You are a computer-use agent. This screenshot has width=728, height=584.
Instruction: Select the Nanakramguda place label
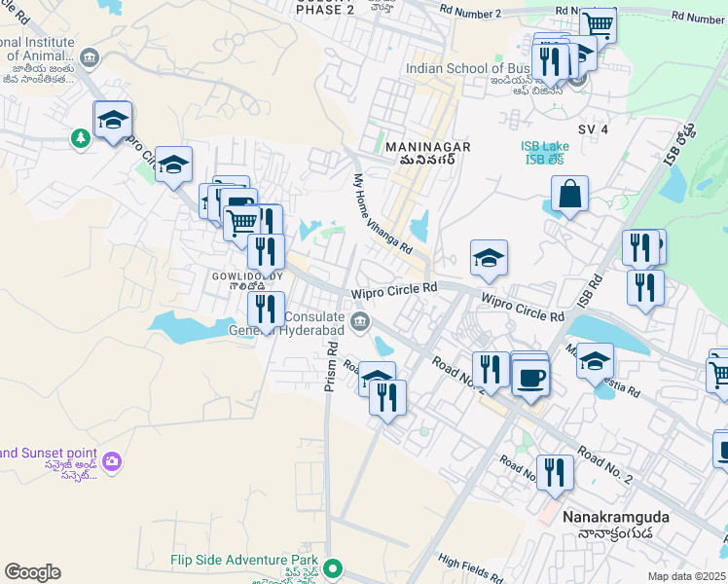(616, 517)
